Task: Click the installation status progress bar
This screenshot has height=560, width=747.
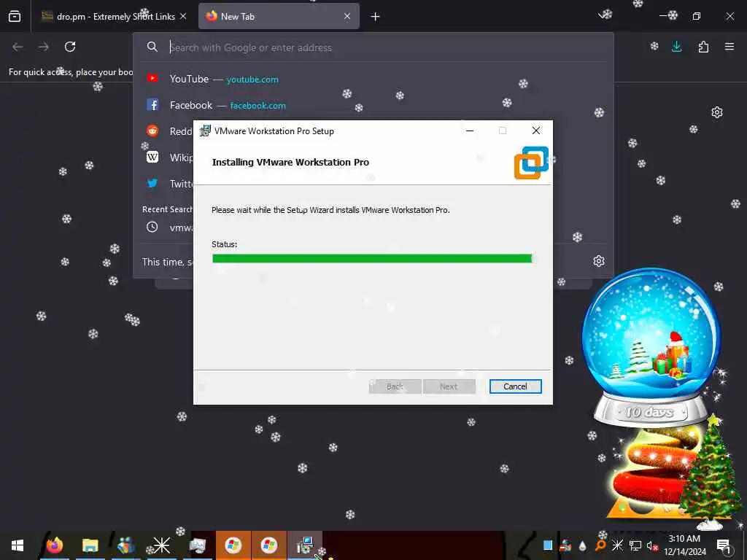Action: click(372, 259)
